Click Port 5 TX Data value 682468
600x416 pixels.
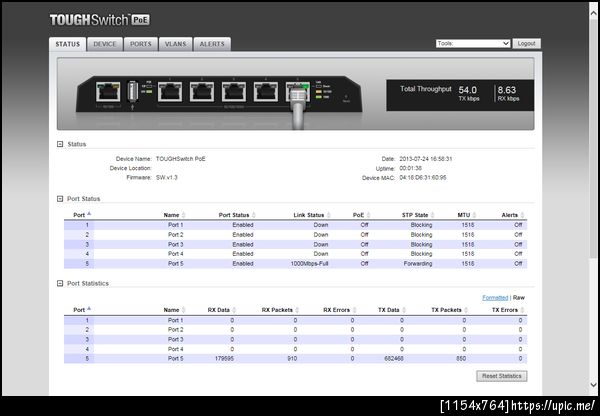394,359
